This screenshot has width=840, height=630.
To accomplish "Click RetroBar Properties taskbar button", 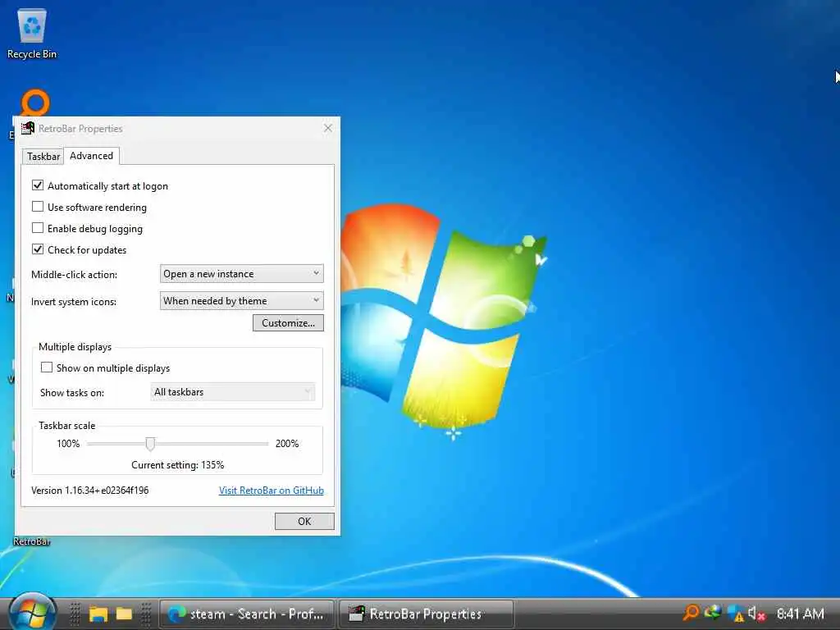I will tap(427, 614).
